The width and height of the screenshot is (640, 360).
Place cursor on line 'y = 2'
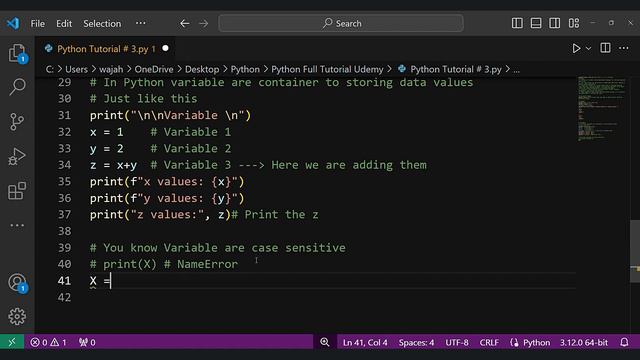pos(107,149)
